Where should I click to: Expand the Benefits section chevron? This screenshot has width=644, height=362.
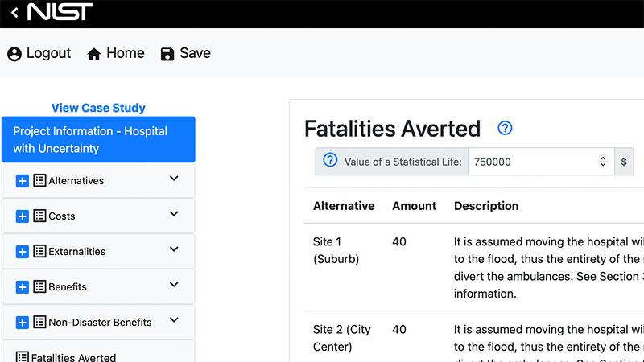[174, 286]
